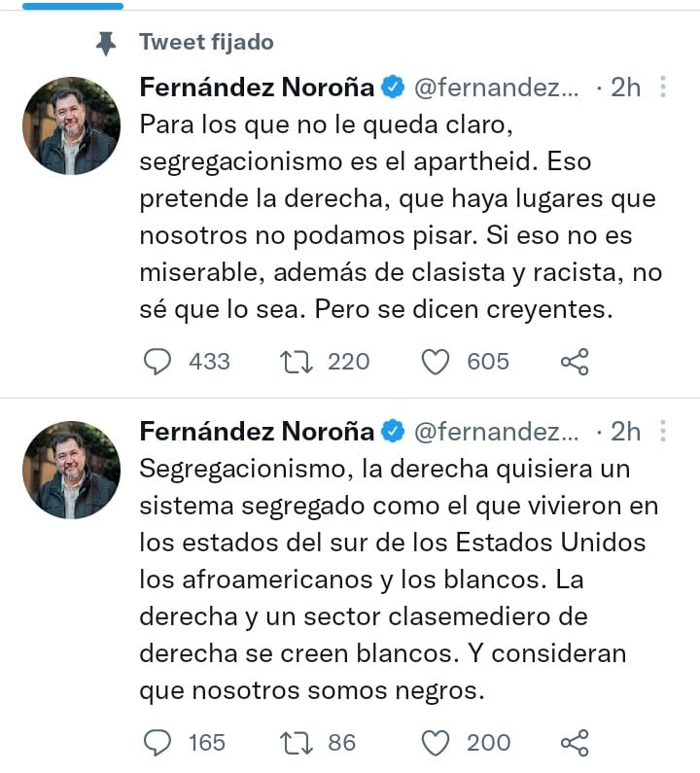Click the pin icon beside Tweet fijado
700x773 pixels.
click(107, 43)
